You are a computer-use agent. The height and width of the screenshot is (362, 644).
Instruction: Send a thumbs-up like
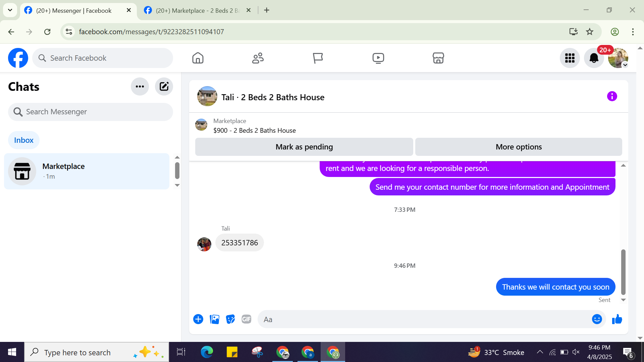click(x=617, y=319)
